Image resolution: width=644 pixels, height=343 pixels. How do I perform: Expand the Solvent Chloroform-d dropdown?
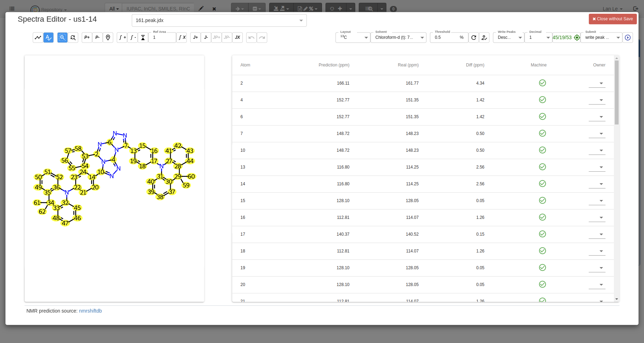(398, 37)
